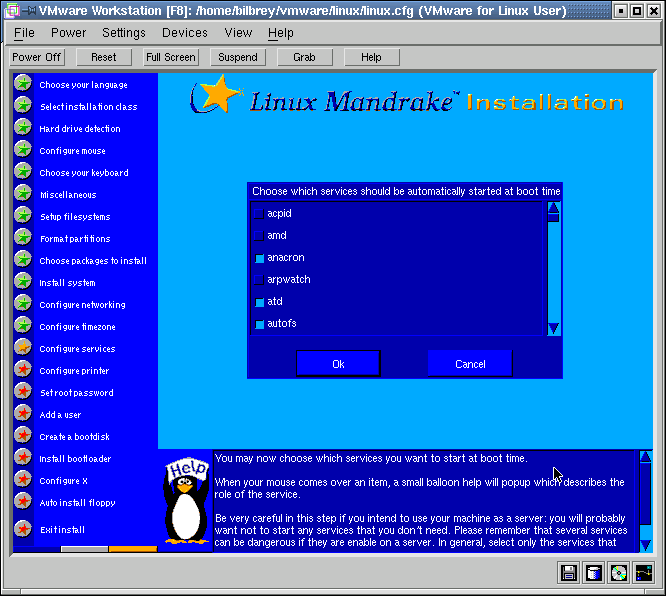Click the CD-ROM device icon
This screenshot has width=666, height=596.
(x=619, y=573)
